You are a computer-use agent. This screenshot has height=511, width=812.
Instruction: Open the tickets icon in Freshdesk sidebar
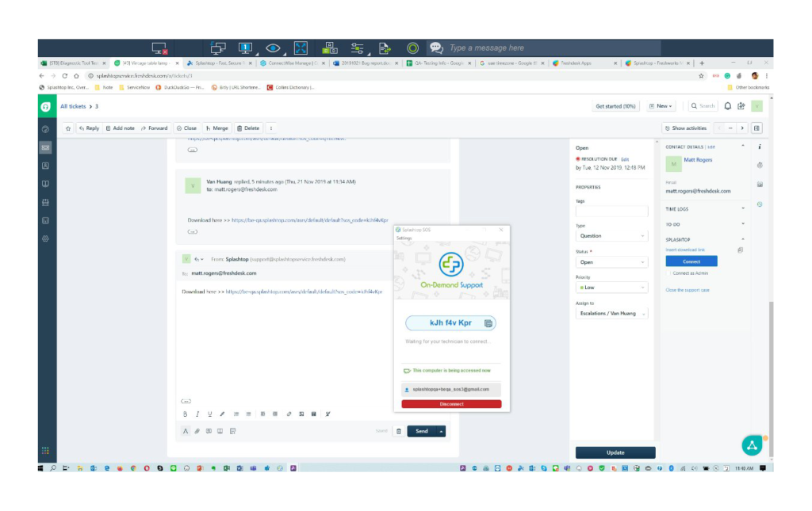coord(45,147)
